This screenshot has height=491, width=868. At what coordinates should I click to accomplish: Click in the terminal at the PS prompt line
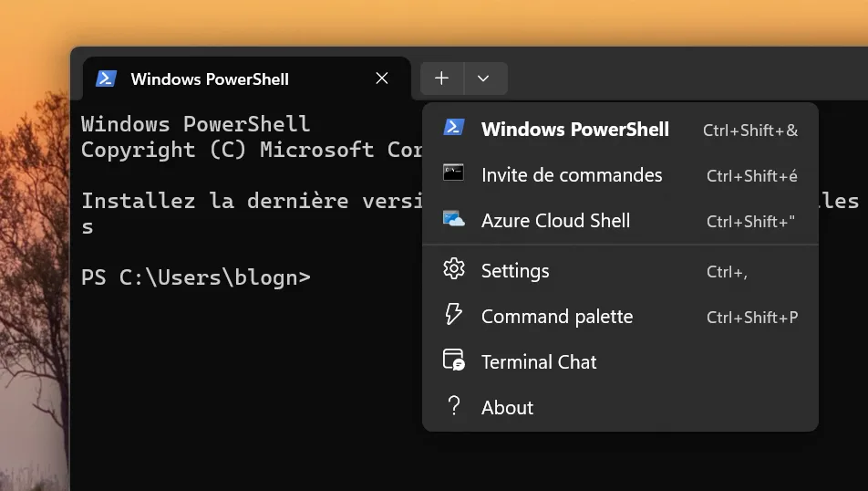point(196,277)
